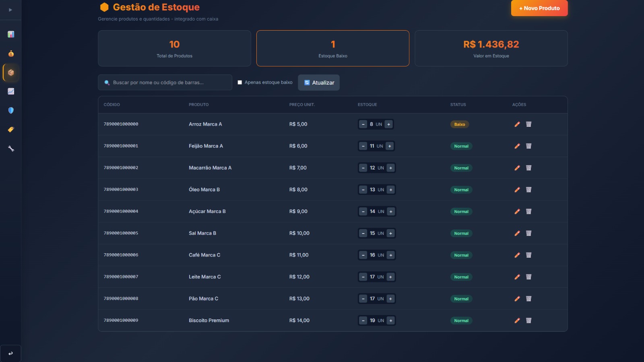644x362 pixels.
Task: Edit Arroz Marca A with pencil icon
Action: 517,124
